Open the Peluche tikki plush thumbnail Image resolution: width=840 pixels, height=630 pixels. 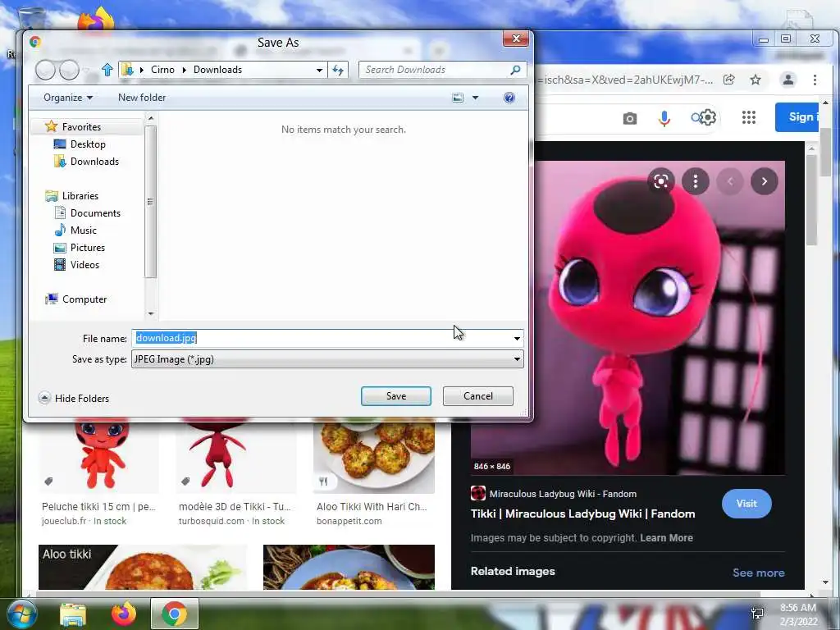pyautogui.click(x=99, y=456)
